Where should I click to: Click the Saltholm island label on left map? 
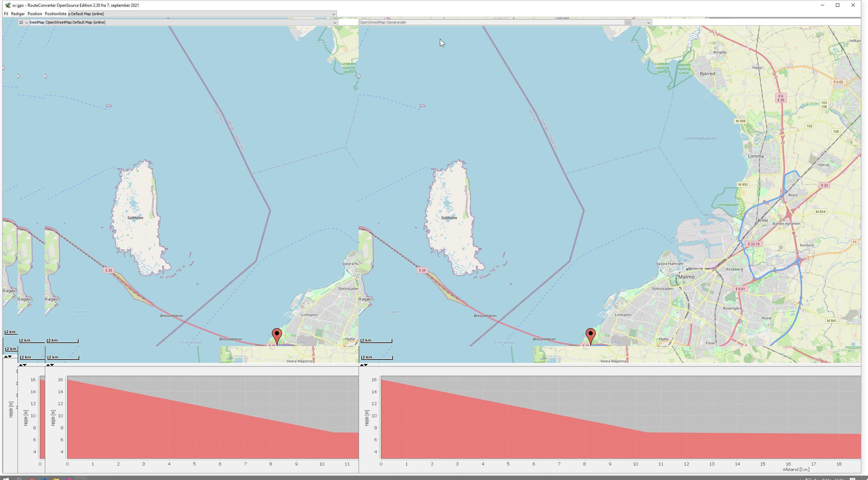click(135, 218)
